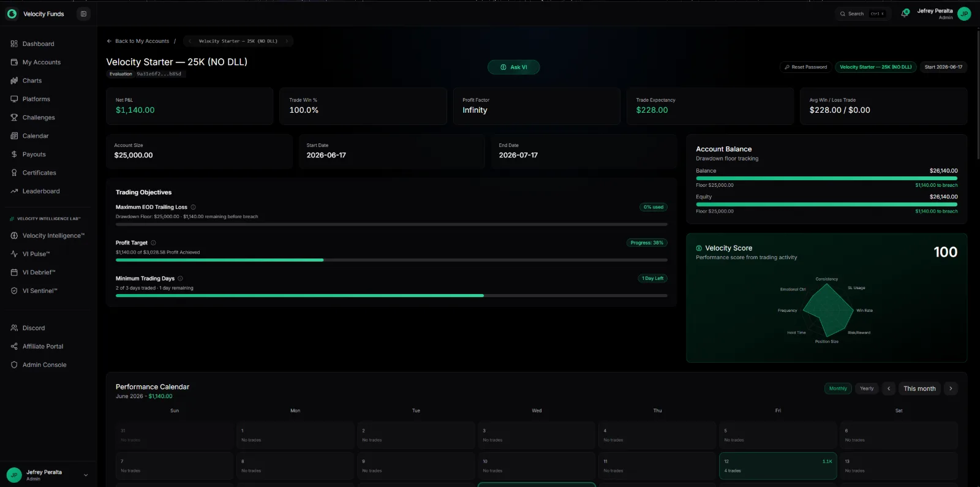The height and width of the screenshot is (487, 980).
Task: Click the Certificates ribbon icon
Action: click(14, 173)
